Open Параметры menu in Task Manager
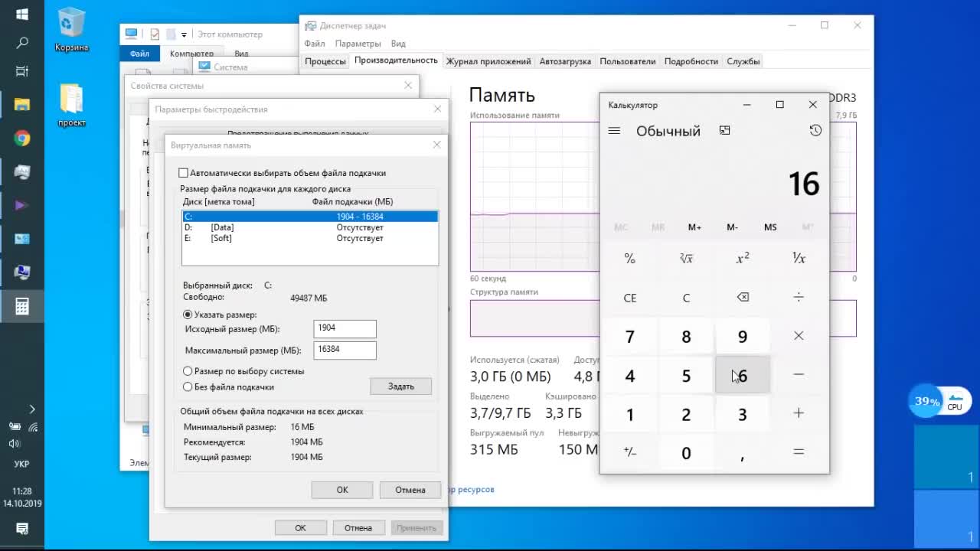The image size is (980, 551). pyautogui.click(x=358, y=44)
